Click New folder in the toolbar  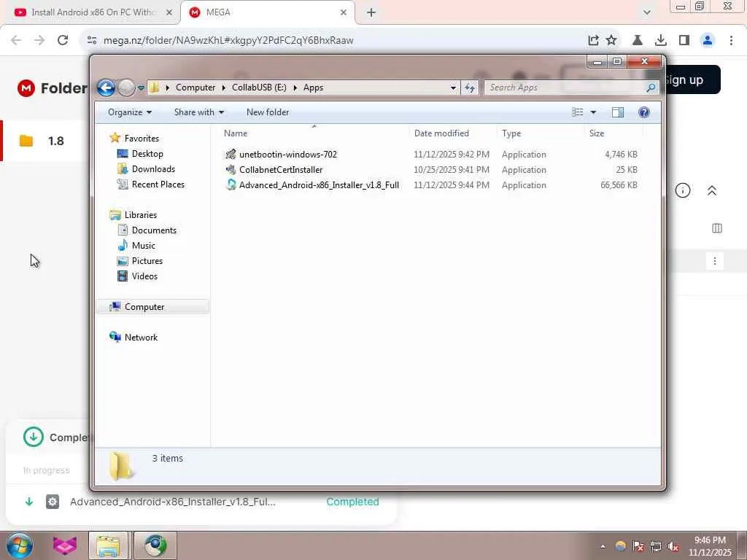coord(267,112)
